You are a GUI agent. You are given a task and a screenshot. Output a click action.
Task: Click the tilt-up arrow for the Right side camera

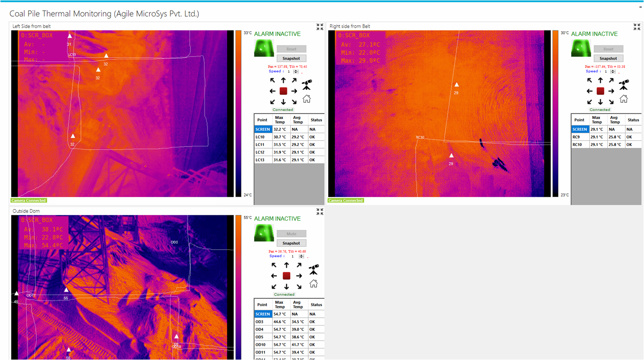pos(600,80)
